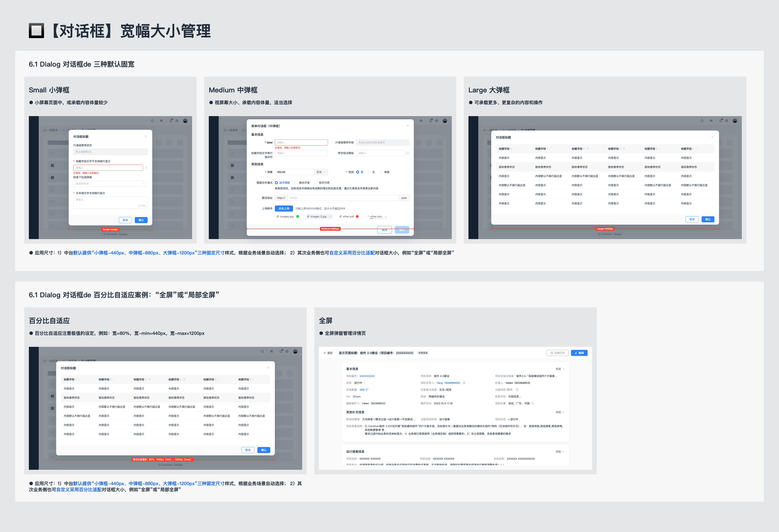Choose 保密 radio option for gender
The width and height of the screenshot is (779, 532).
pyautogui.click(x=381, y=172)
